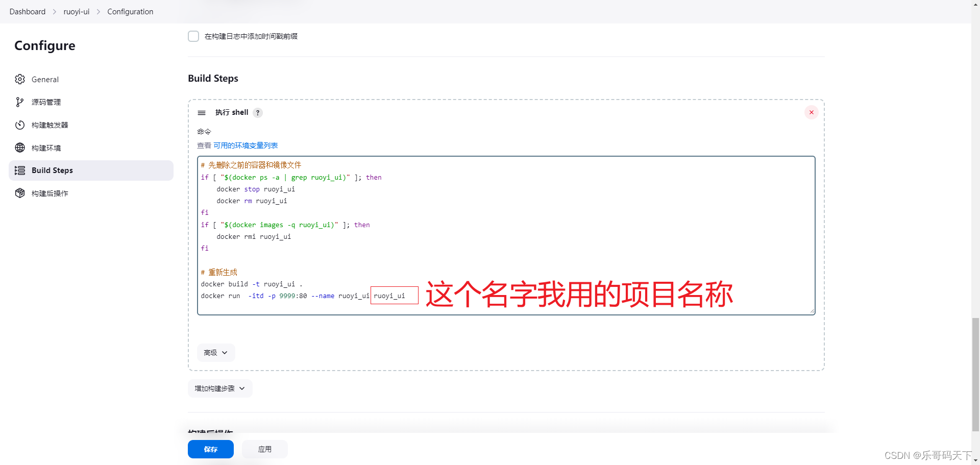Screen dimensions: 980x465
Task: Click the General gear icon in sidebar
Action: click(x=20, y=79)
